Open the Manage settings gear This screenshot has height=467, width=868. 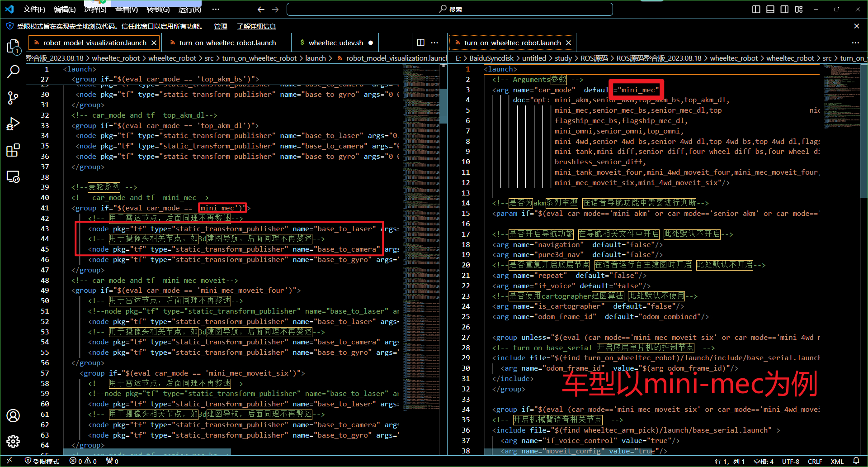13,441
